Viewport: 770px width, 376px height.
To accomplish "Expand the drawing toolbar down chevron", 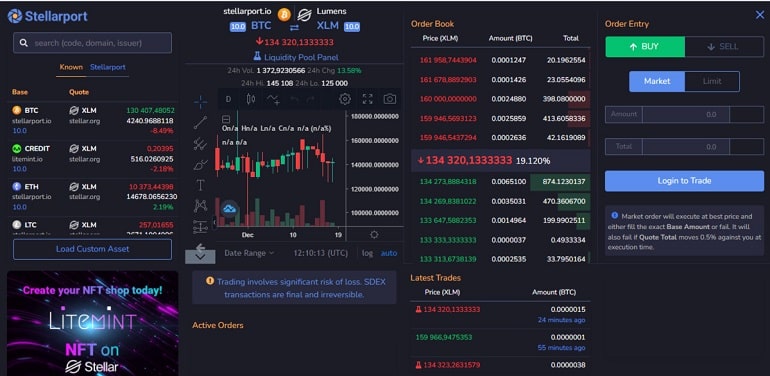I will coord(200,257).
